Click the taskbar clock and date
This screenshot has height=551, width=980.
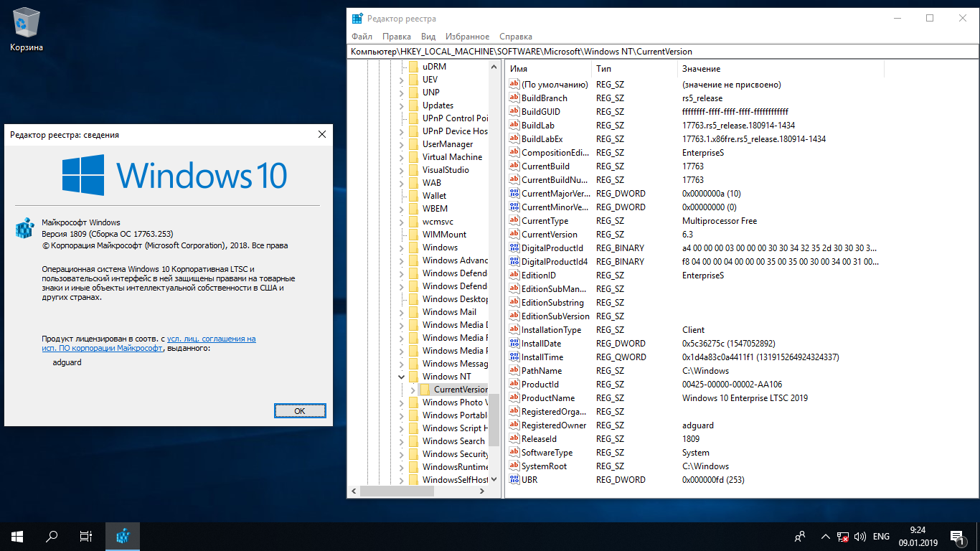[917, 536]
